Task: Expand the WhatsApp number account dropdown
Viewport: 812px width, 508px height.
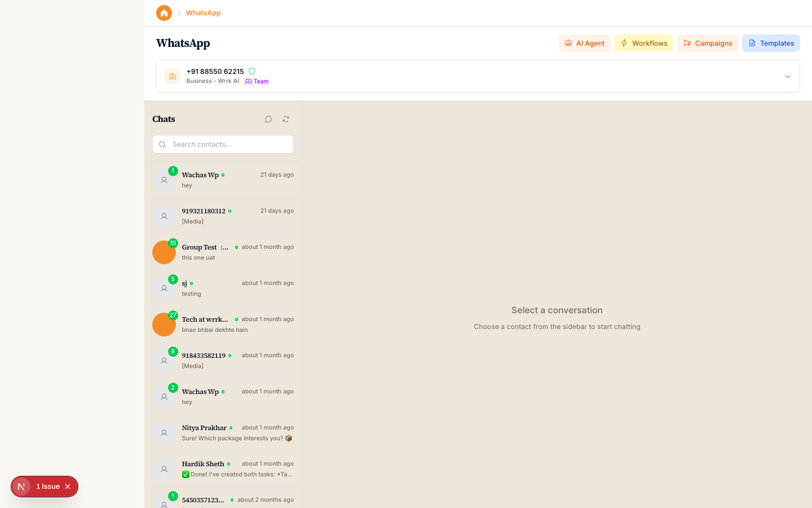Action: coord(787,76)
